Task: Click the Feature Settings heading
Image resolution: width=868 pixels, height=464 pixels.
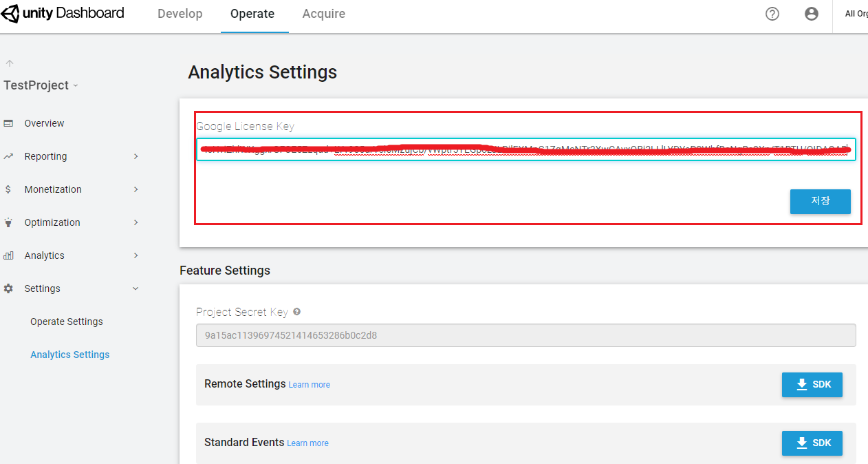Action: [225, 271]
